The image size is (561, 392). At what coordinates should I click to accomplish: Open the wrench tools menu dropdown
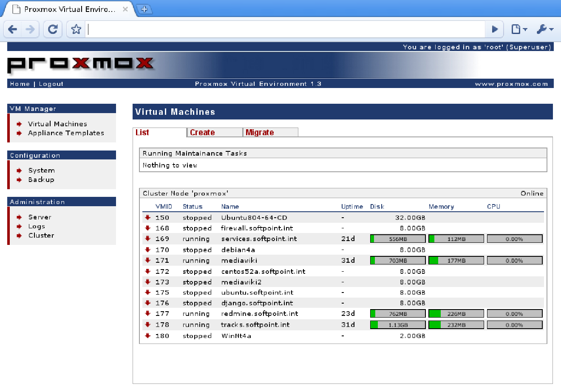click(544, 29)
